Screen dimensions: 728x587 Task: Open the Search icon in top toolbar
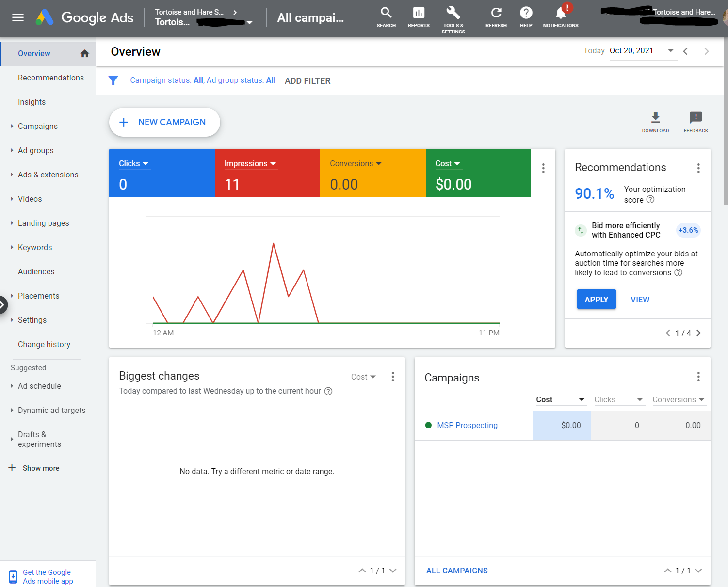tap(386, 13)
